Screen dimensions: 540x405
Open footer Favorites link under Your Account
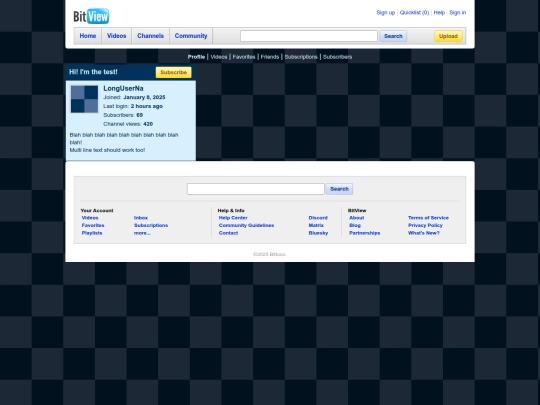click(93, 225)
